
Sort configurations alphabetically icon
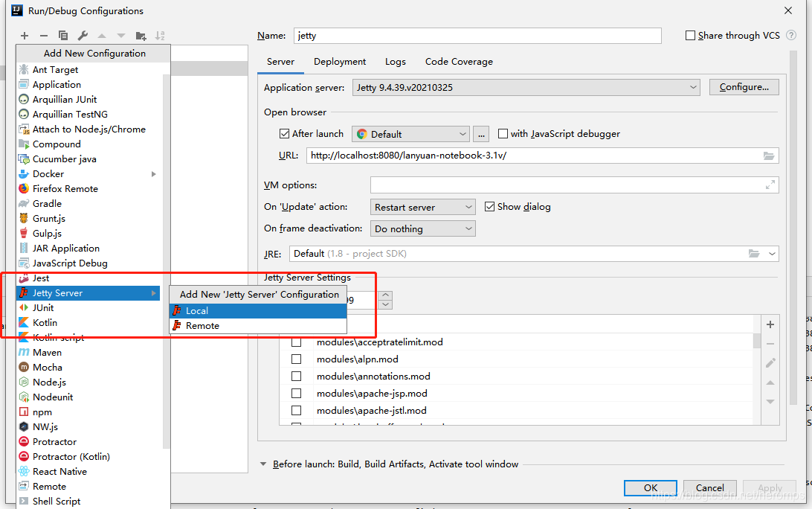160,36
